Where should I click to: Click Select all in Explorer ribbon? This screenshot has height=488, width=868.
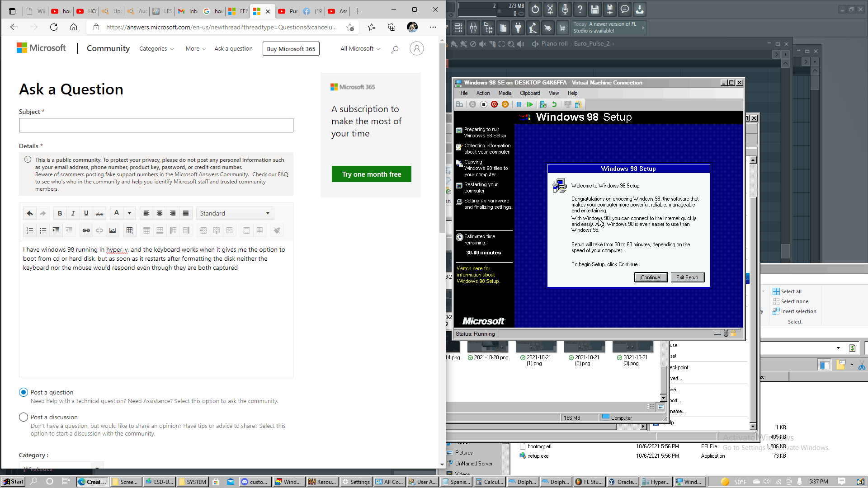click(x=787, y=291)
